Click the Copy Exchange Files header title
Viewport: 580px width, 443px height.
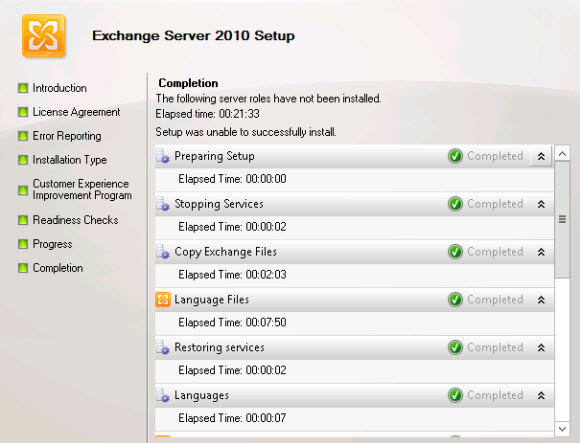[225, 252]
